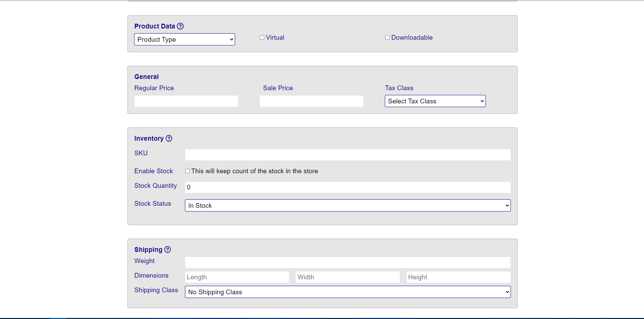
Task: Click the Virtual label text
Action: tap(275, 38)
